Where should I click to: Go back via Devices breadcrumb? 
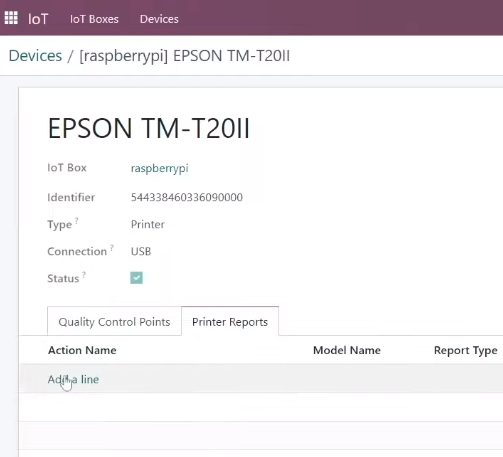[x=35, y=55]
